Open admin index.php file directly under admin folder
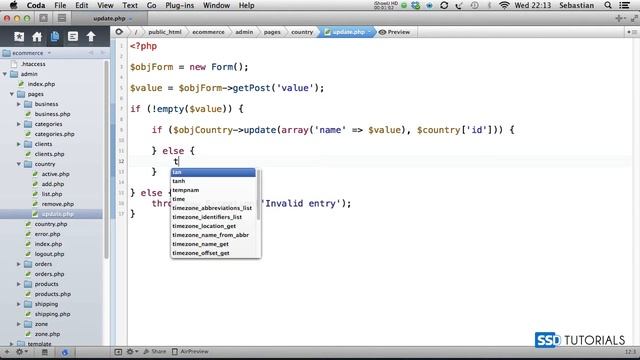This screenshot has height=360, width=640. (41, 84)
